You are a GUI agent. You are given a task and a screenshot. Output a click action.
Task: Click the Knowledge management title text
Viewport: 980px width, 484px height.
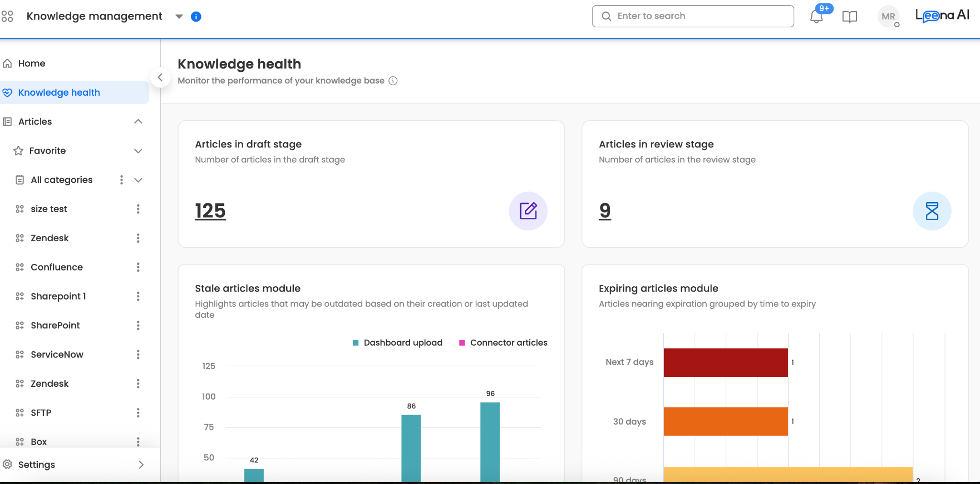(95, 16)
